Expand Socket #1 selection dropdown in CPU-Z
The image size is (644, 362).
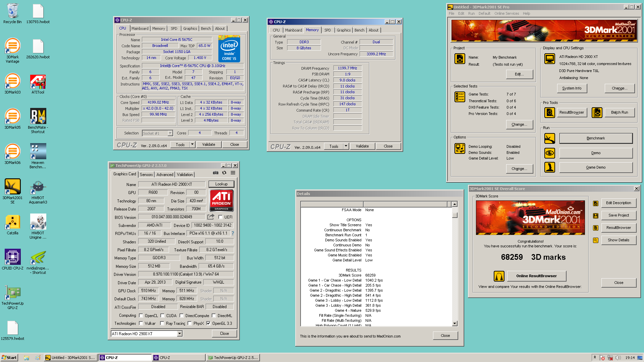tap(170, 133)
